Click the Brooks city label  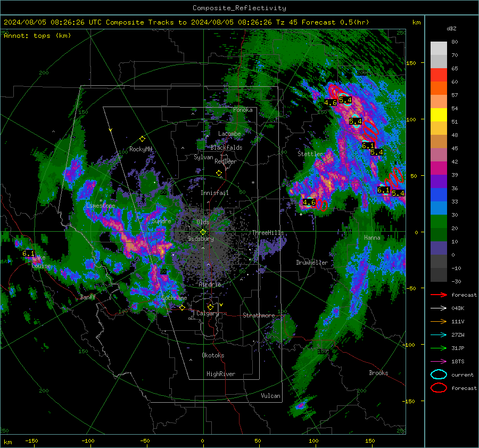click(x=378, y=373)
